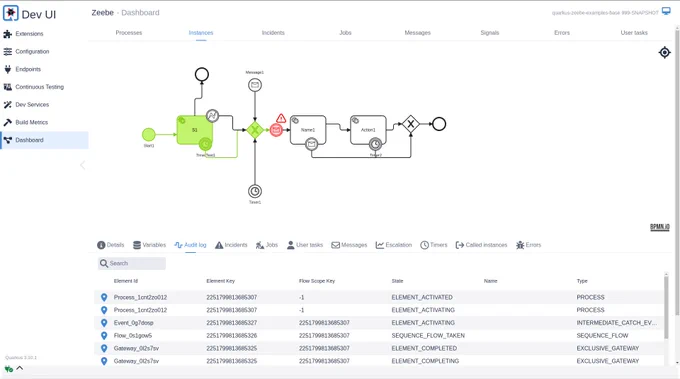Click the timer boundary event on Action1
The image size is (680, 379).
376,144
